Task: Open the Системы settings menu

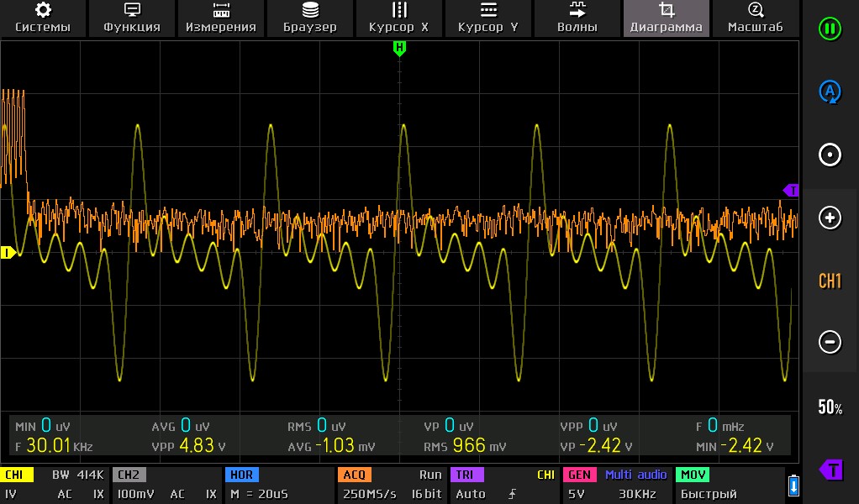Action: point(43,18)
